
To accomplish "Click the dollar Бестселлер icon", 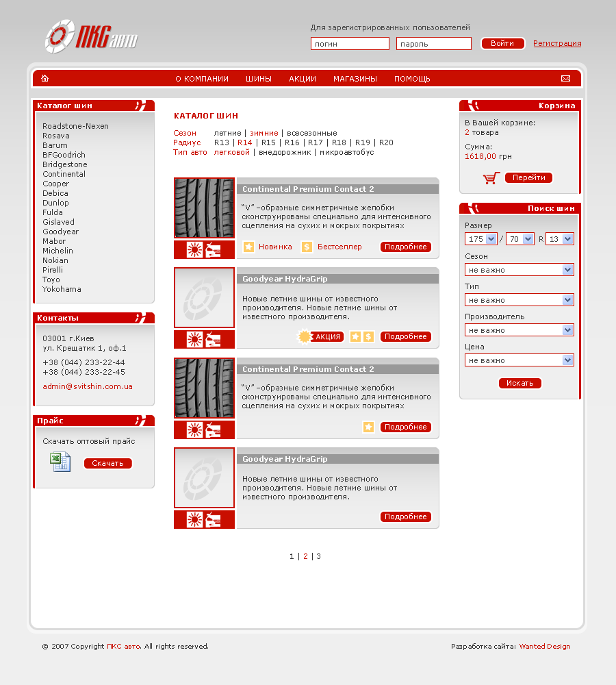I will (307, 247).
